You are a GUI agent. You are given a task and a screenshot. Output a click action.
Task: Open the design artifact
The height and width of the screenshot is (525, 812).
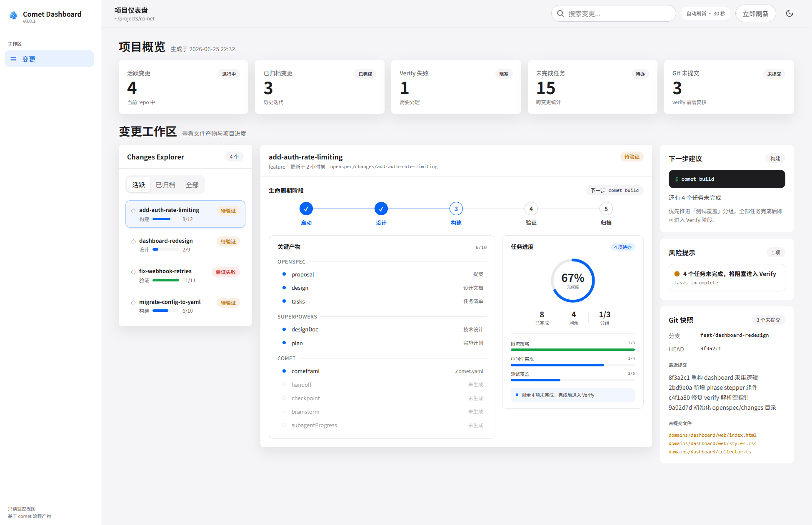pyautogui.click(x=382, y=288)
